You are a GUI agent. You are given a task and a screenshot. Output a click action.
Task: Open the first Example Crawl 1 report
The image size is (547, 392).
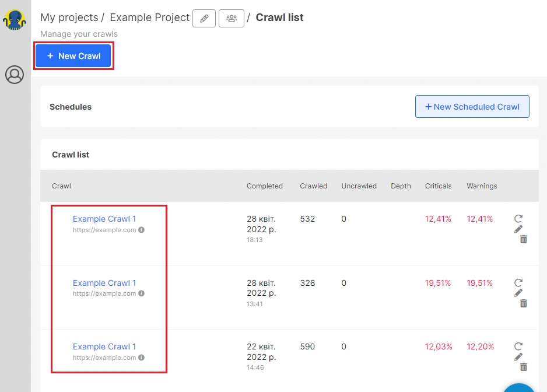(x=104, y=219)
